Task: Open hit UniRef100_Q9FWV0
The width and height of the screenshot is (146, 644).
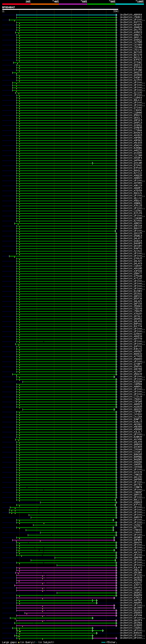Action: click(131, 540)
